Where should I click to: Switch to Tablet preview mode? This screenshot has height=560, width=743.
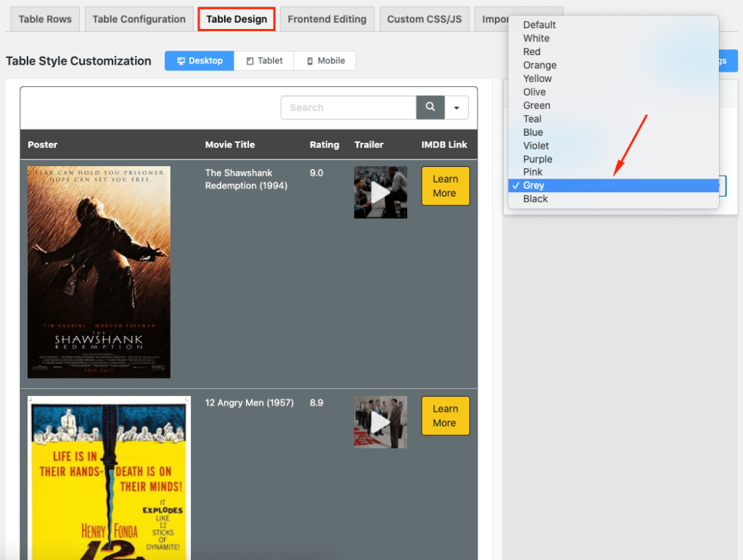coord(264,61)
